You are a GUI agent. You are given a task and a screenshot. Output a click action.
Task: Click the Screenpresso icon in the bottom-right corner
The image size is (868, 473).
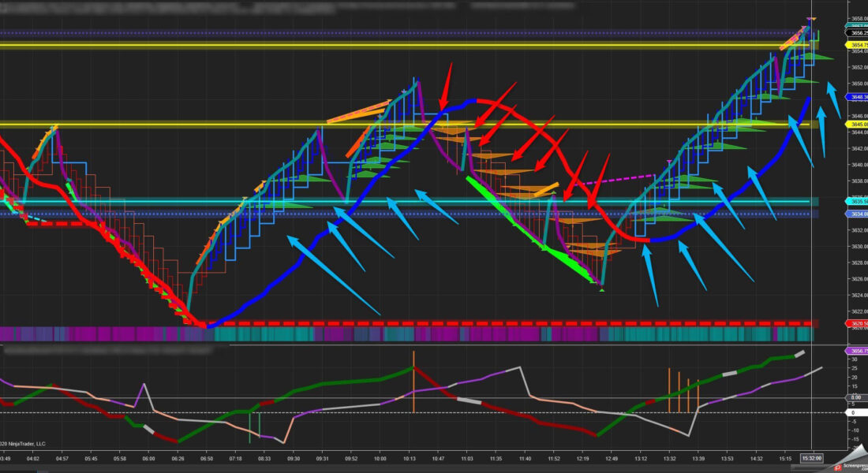click(x=838, y=467)
